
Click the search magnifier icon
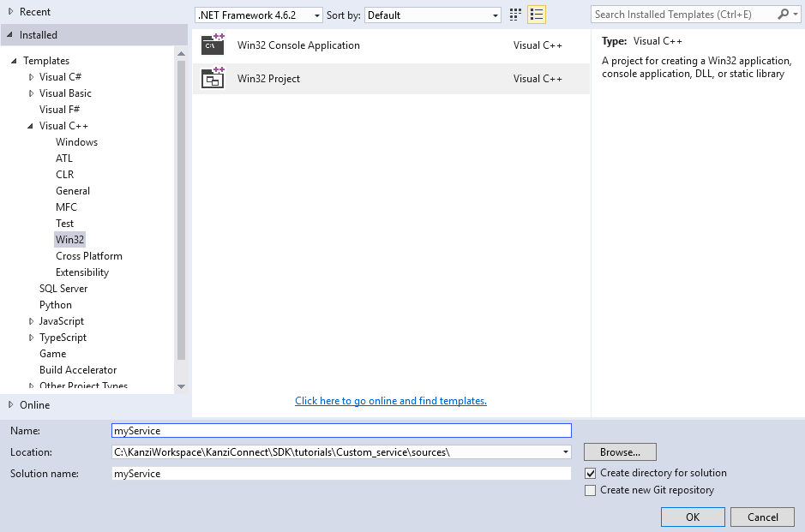[x=782, y=14]
